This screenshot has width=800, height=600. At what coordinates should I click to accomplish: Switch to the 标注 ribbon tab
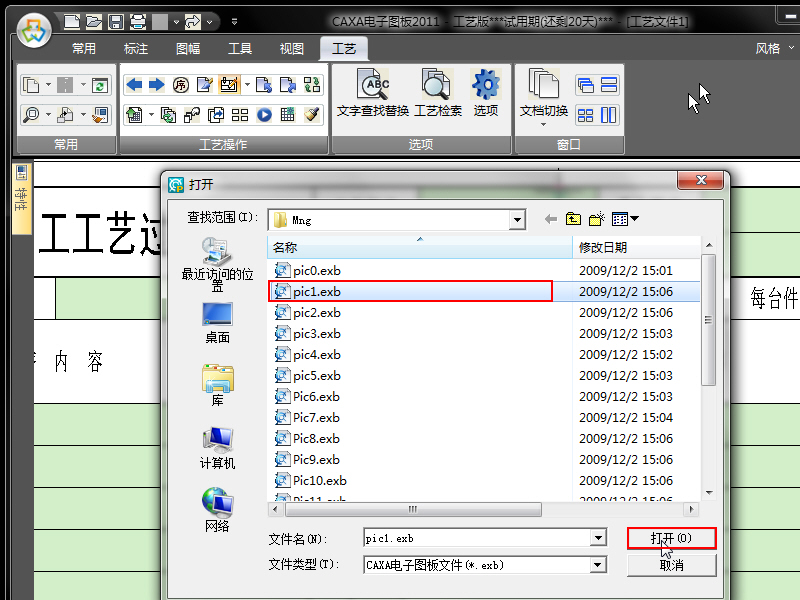[x=138, y=49]
